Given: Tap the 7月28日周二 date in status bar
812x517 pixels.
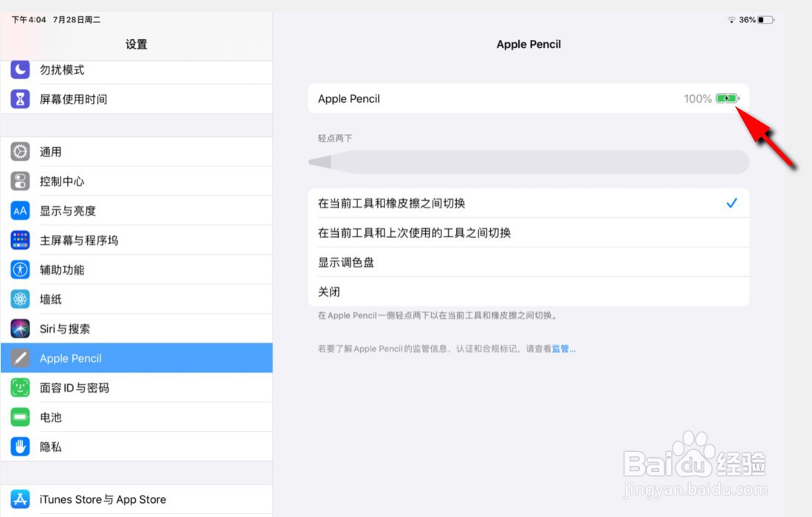Looking at the screenshot, I should (77, 20).
